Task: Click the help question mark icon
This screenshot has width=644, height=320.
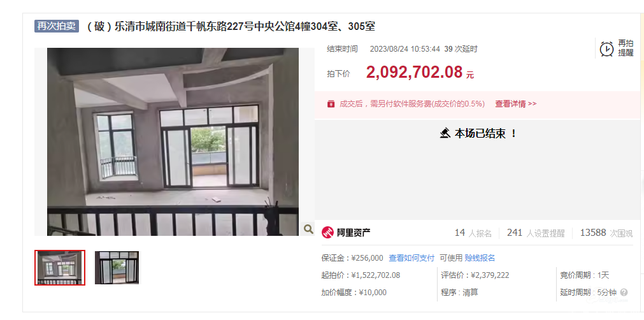Action: point(624,293)
